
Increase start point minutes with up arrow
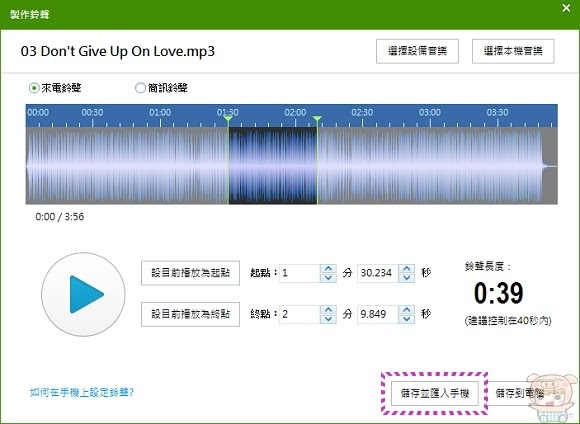(x=328, y=269)
